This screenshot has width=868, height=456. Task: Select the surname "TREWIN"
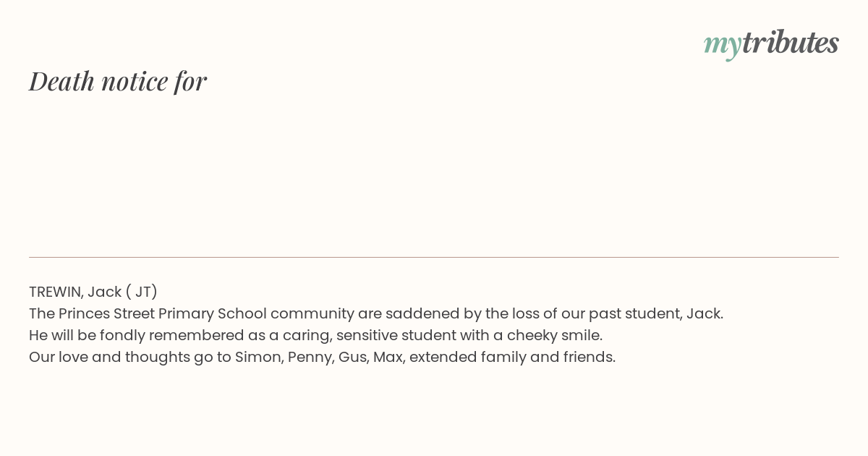point(56,292)
